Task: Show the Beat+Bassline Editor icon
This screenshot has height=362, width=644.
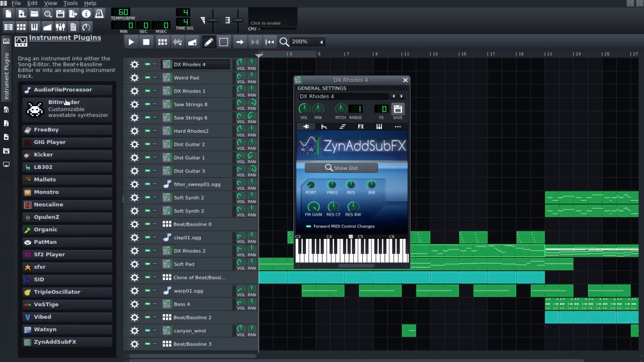Action: tap(22, 27)
